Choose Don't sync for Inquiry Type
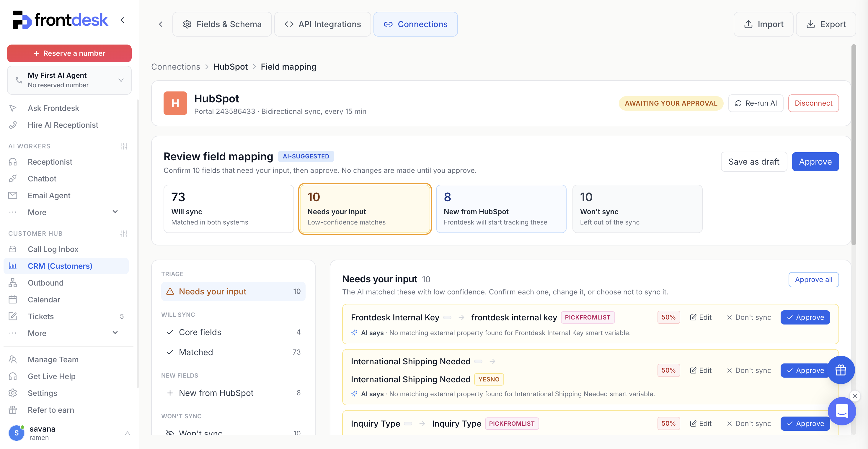The height and width of the screenshot is (449, 868). (x=749, y=423)
